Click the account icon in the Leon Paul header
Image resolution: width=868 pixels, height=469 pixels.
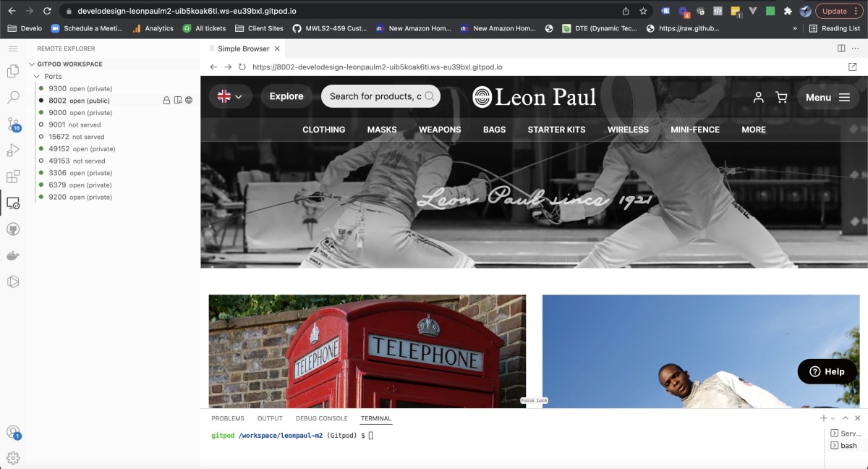point(758,96)
